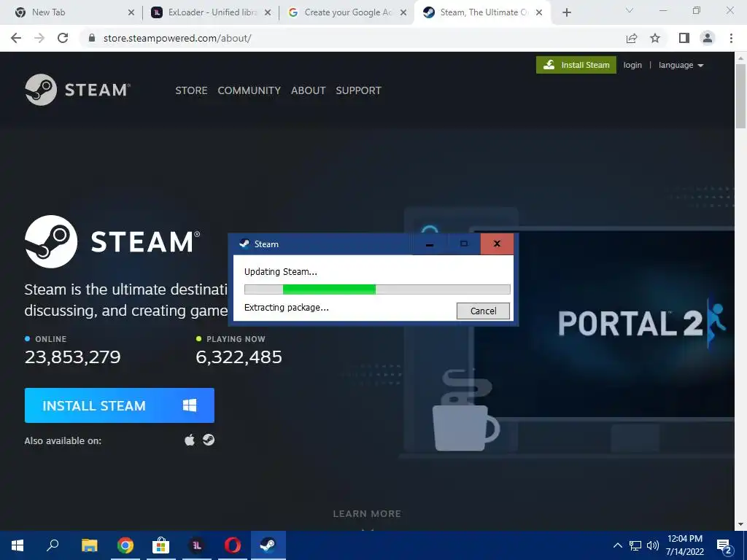Viewport: 747px width, 560px height.
Task: Open the COMMUNITY menu
Action: coord(249,90)
